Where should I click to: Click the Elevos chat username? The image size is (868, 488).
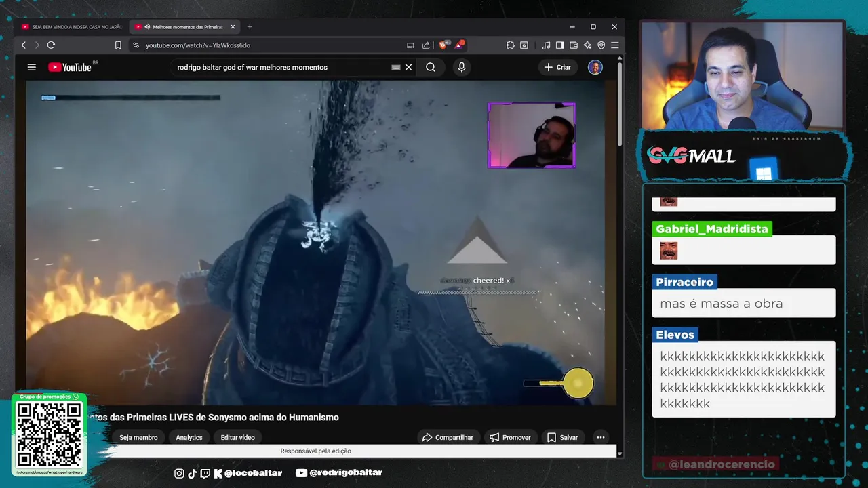pos(675,335)
